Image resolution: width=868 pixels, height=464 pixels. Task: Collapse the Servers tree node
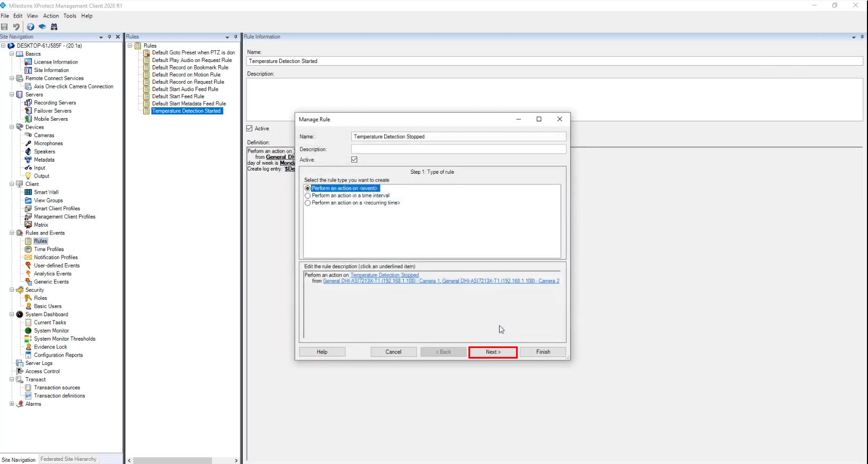point(12,95)
